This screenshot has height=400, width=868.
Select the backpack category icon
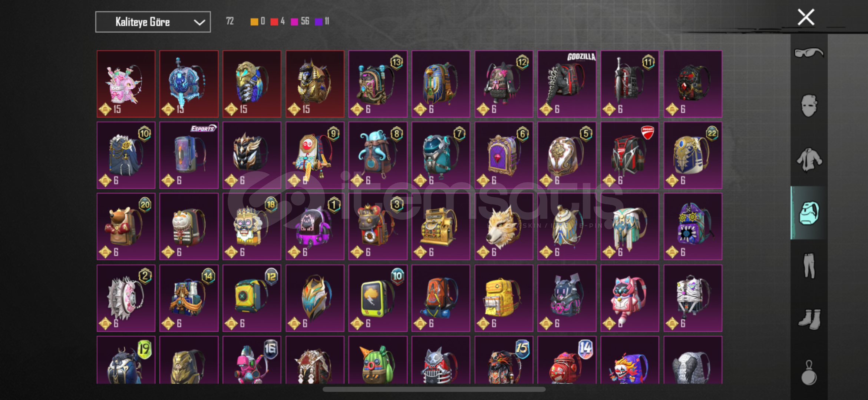tap(809, 213)
